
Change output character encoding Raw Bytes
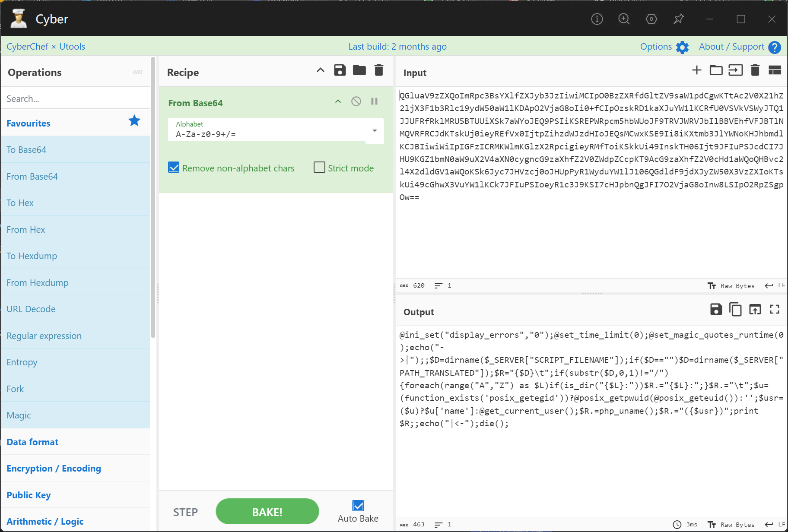(x=731, y=525)
